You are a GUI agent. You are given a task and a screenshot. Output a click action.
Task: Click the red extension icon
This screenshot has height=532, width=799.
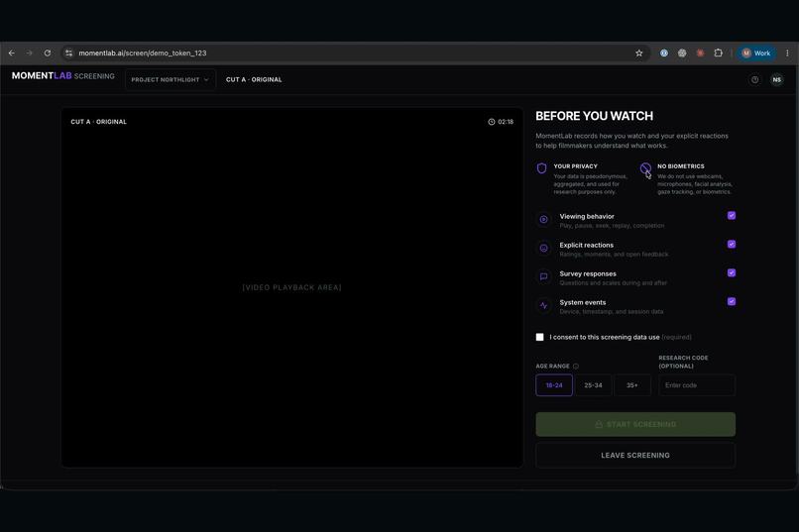point(700,53)
